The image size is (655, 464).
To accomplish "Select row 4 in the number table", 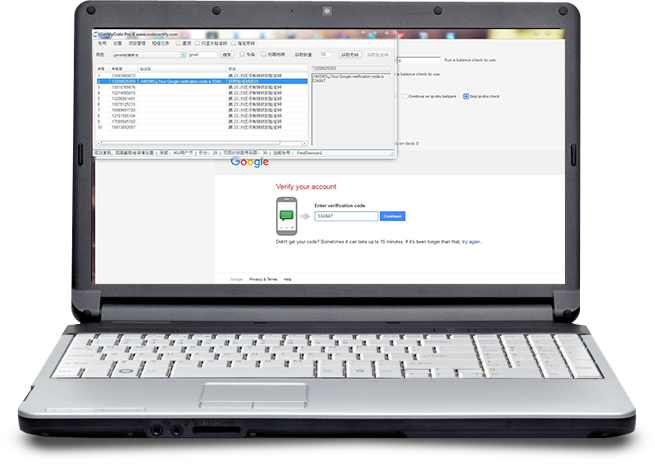I will click(202, 93).
